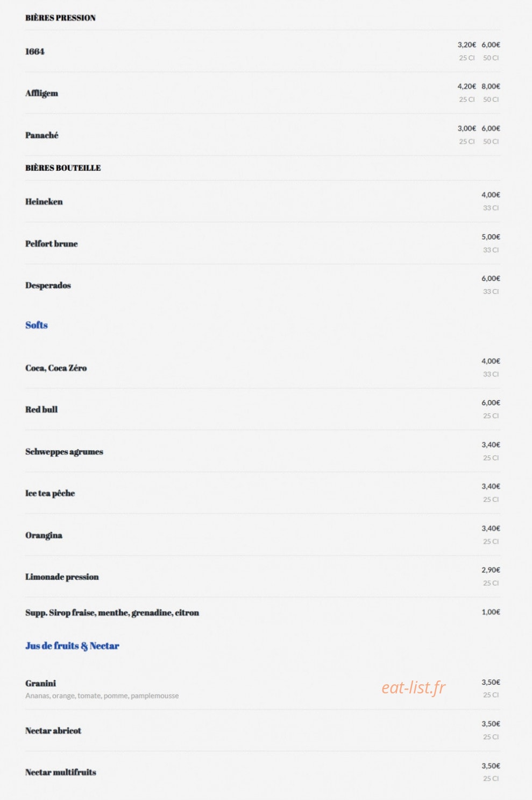Select the 1664 beer item
The image size is (532, 800).
pos(35,52)
